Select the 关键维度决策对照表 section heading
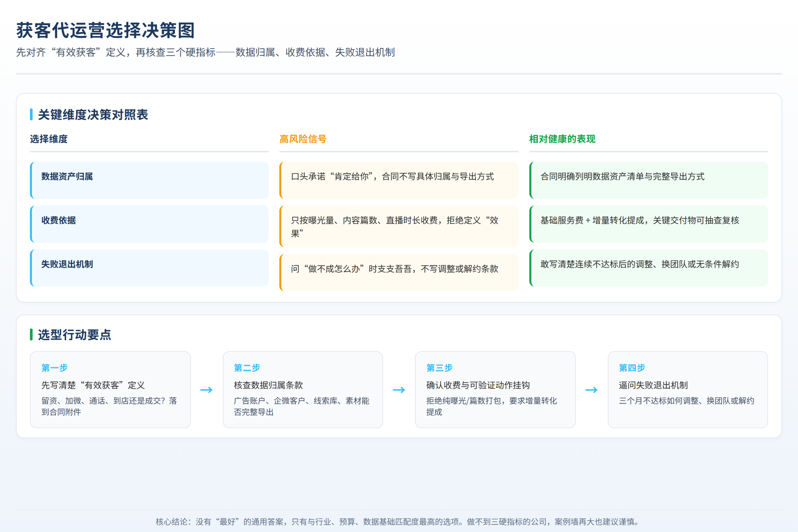The image size is (798, 532). [x=93, y=115]
